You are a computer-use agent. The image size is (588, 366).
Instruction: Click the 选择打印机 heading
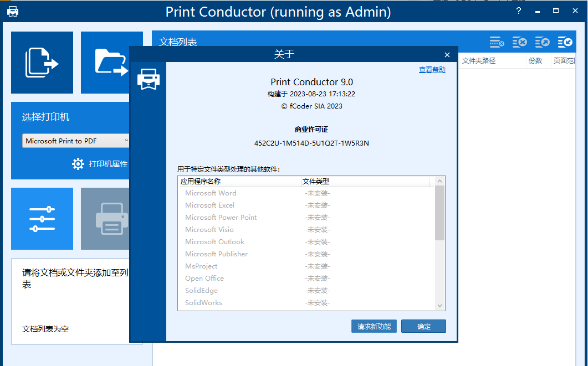pyautogui.click(x=45, y=117)
